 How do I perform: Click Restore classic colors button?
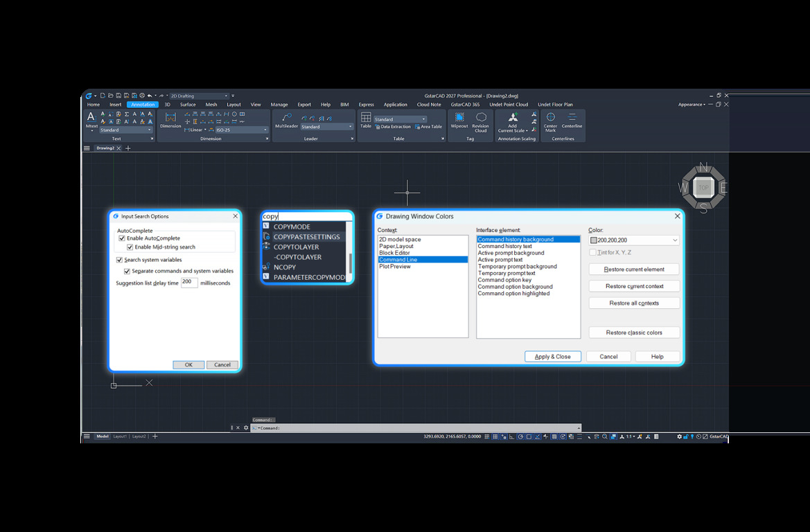634,332
